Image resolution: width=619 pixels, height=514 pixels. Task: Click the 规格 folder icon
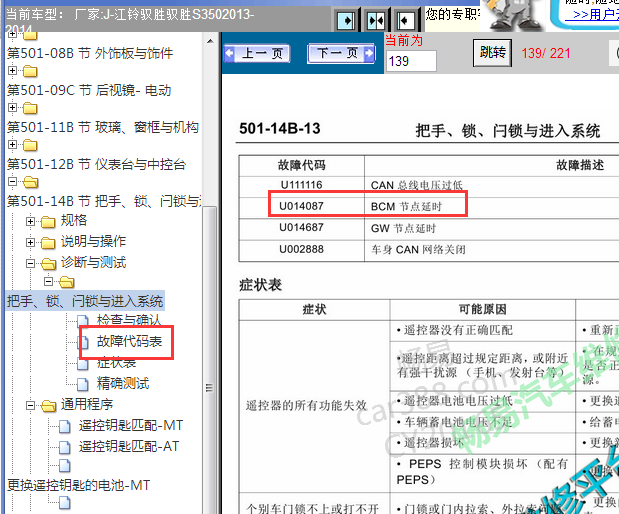[x=48, y=222]
